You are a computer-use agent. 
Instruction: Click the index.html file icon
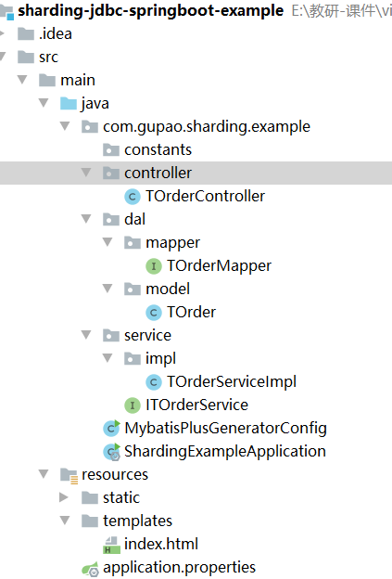(111, 545)
